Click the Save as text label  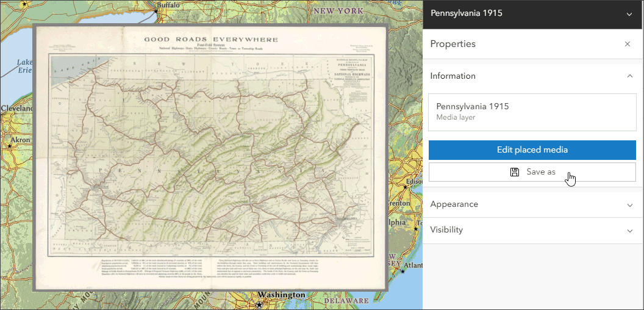541,172
